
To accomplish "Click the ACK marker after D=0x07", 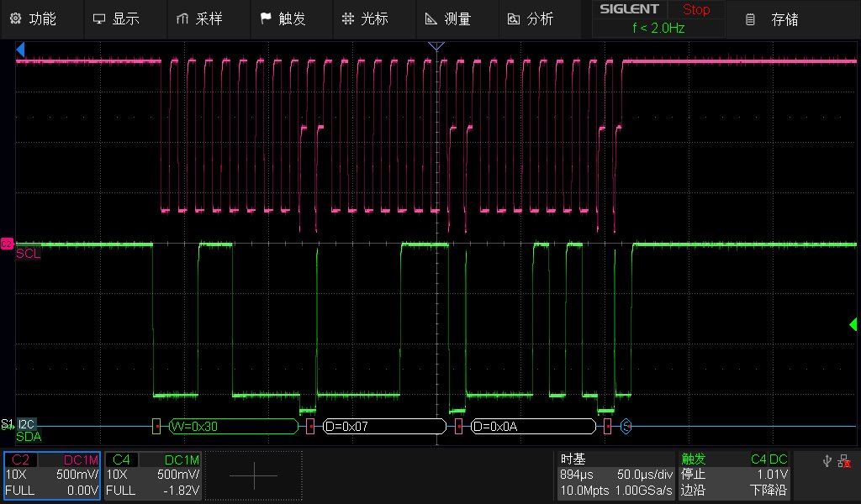I will pyautogui.click(x=458, y=426).
